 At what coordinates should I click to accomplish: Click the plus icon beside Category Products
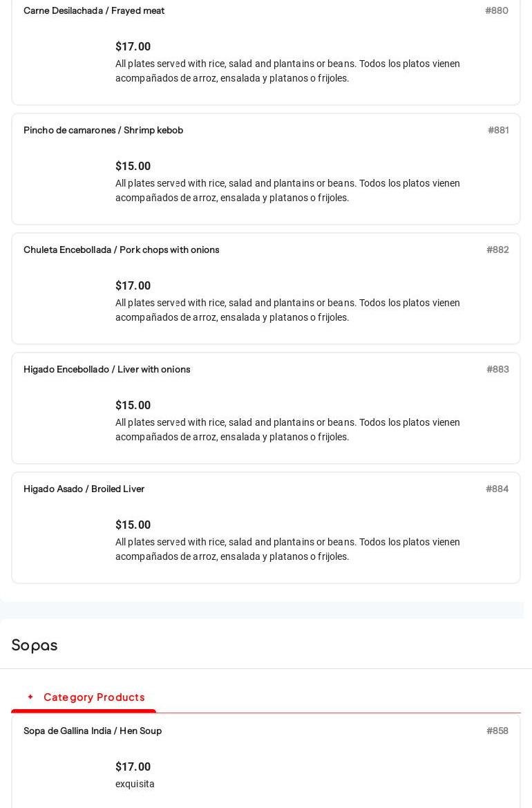[30, 697]
